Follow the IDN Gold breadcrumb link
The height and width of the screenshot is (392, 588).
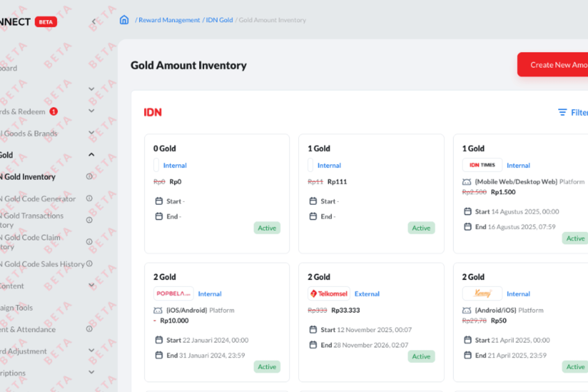pyautogui.click(x=219, y=20)
